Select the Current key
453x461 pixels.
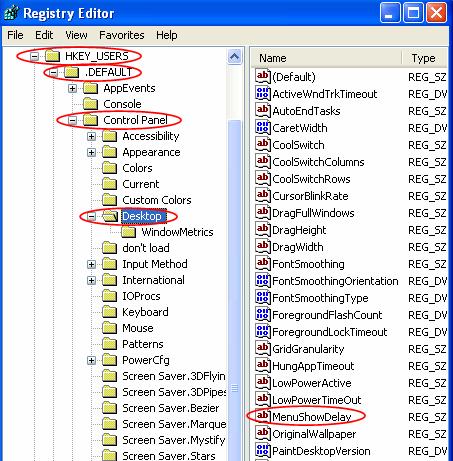pos(141,184)
